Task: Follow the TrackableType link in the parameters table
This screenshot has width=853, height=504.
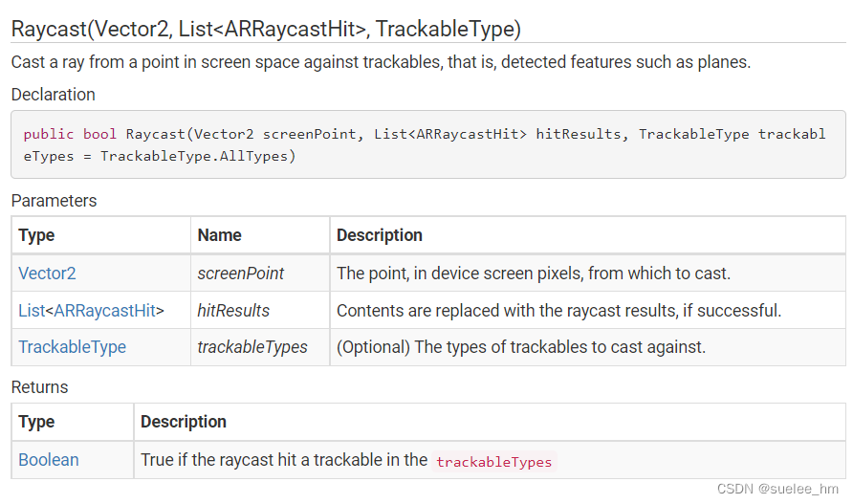Action: pos(72,347)
